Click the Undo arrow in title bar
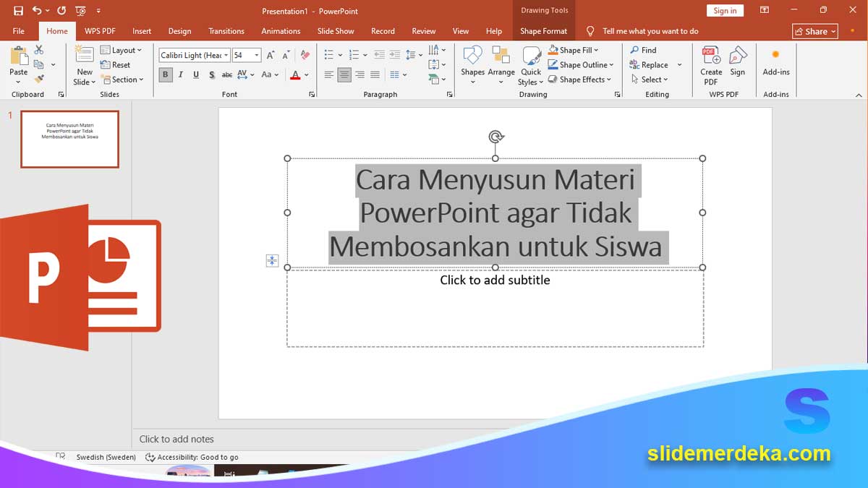Screen dimensions: 868x488 pos(36,11)
